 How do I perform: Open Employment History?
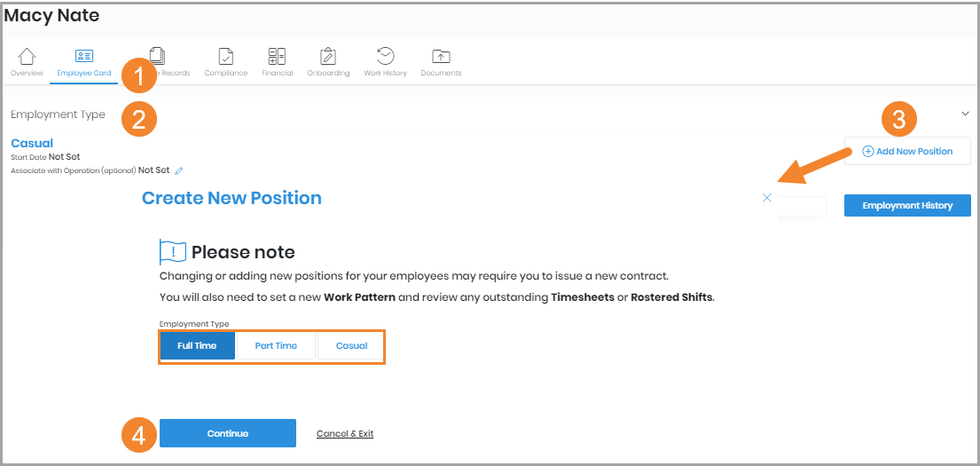point(907,205)
